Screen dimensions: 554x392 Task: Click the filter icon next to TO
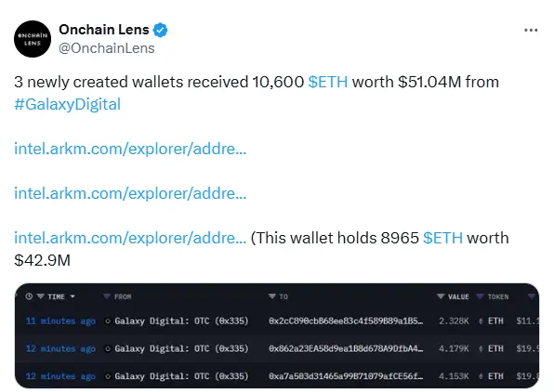(271, 296)
